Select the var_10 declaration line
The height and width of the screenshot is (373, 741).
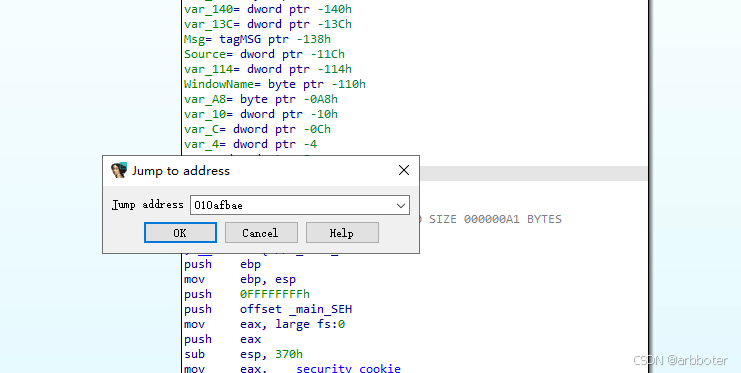261,114
